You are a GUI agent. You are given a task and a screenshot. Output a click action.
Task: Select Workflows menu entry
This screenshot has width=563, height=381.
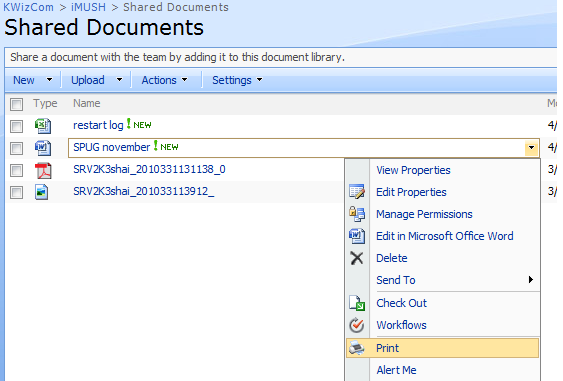pyautogui.click(x=401, y=325)
